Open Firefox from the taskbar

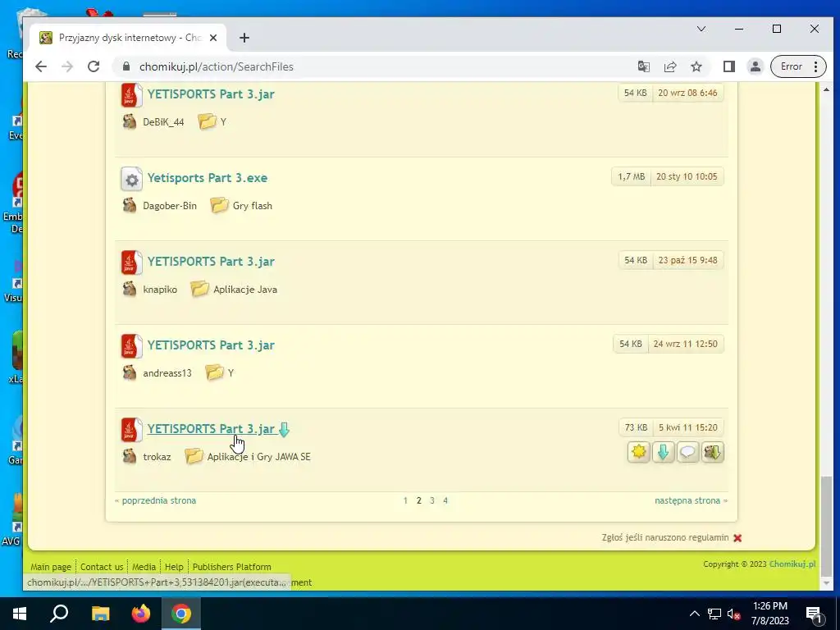(x=141, y=614)
